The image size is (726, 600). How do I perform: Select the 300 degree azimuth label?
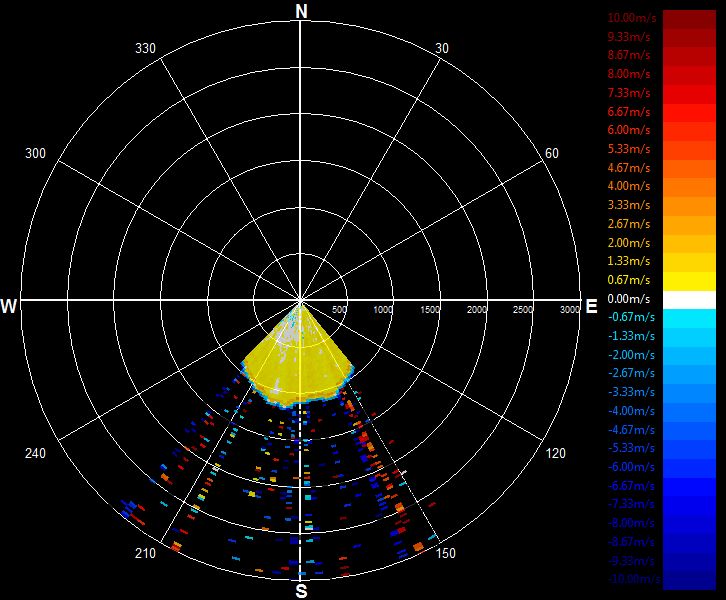(x=35, y=153)
